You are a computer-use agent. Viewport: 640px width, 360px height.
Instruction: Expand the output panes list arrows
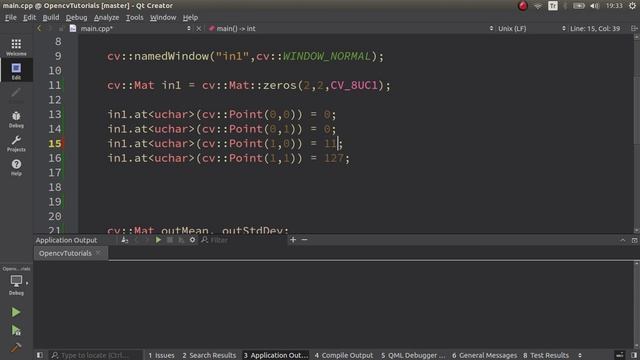point(580,356)
